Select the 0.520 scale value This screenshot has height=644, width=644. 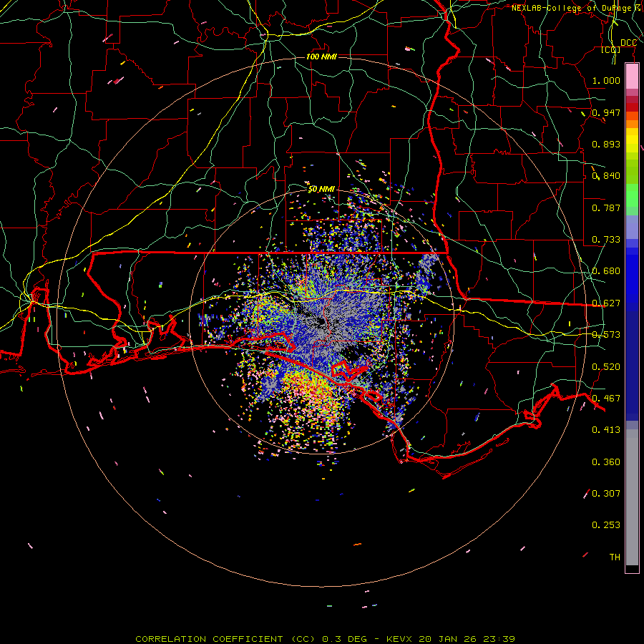[x=606, y=367]
